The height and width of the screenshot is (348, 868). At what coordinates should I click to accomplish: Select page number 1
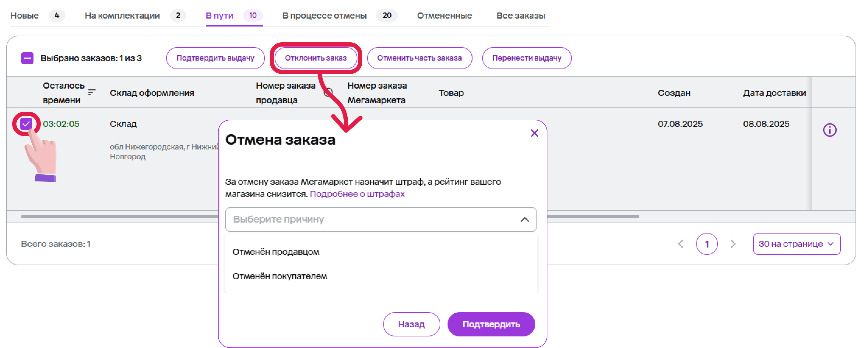tap(706, 244)
